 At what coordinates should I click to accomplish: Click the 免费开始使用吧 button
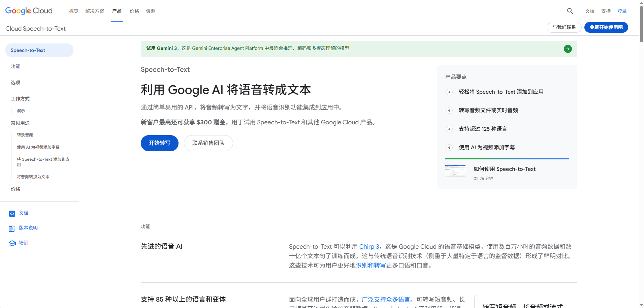606,27
